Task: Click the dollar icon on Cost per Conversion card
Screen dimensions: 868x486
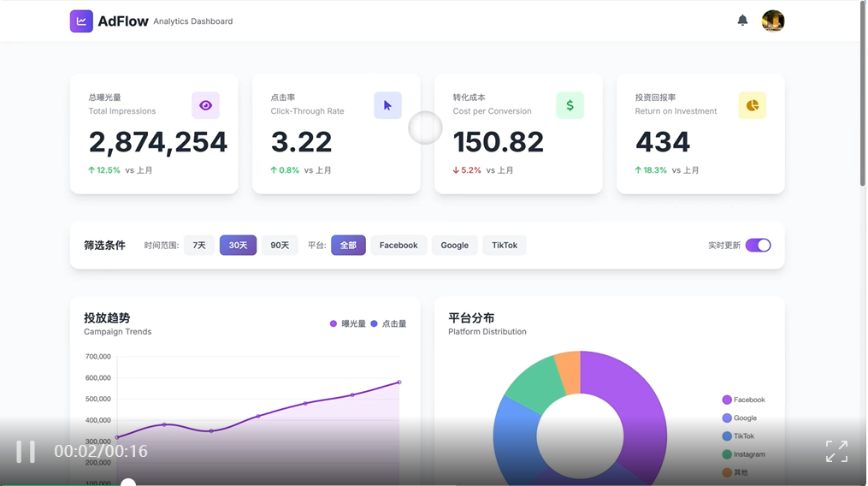Action: [x=570, y=105]
